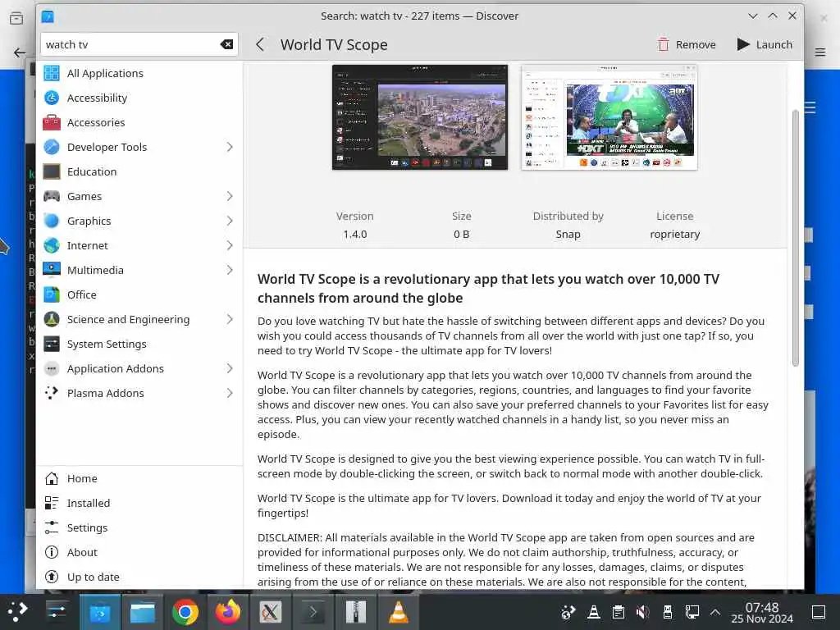Open the About page

coord(139,552)
